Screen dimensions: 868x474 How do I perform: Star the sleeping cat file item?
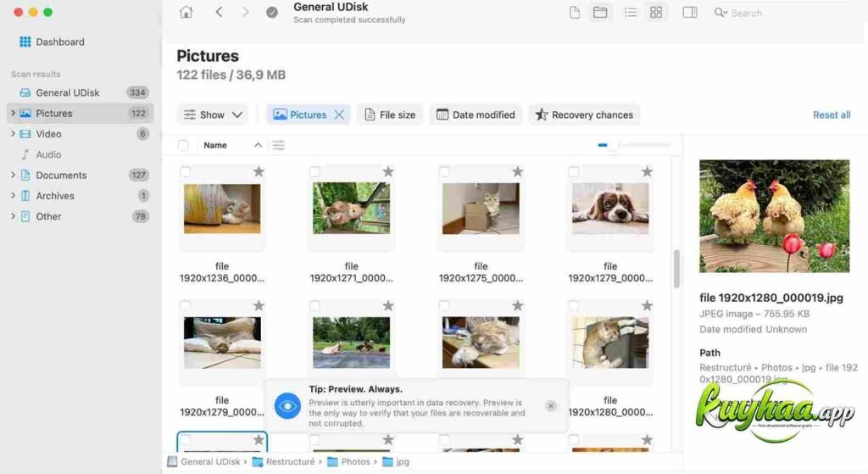pyautogui.click(x=518, y=305)
